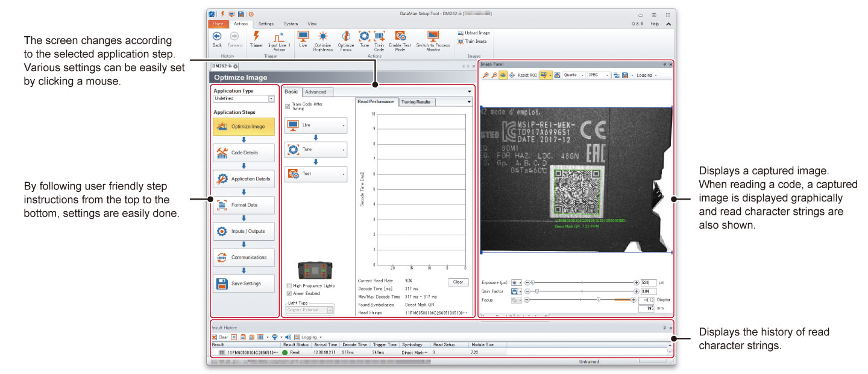This screenshot has height=374, width=868.
Task: Start the Tune action
Action: pos(364,36)
